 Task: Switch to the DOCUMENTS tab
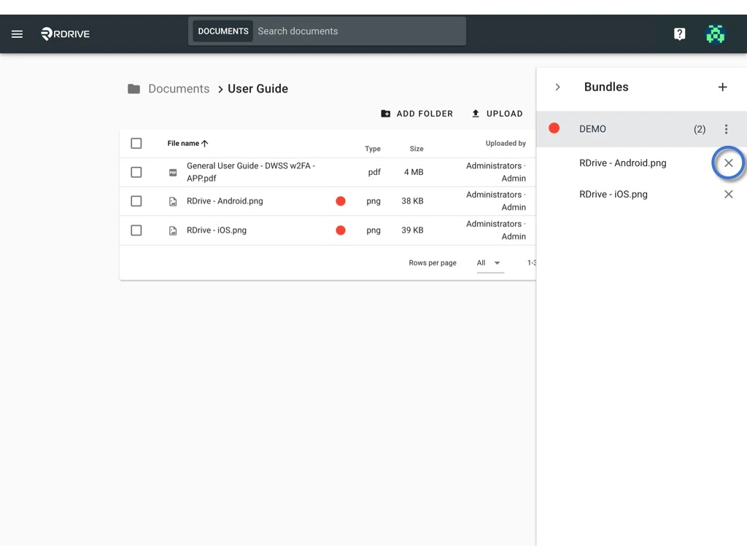[222, 31]
